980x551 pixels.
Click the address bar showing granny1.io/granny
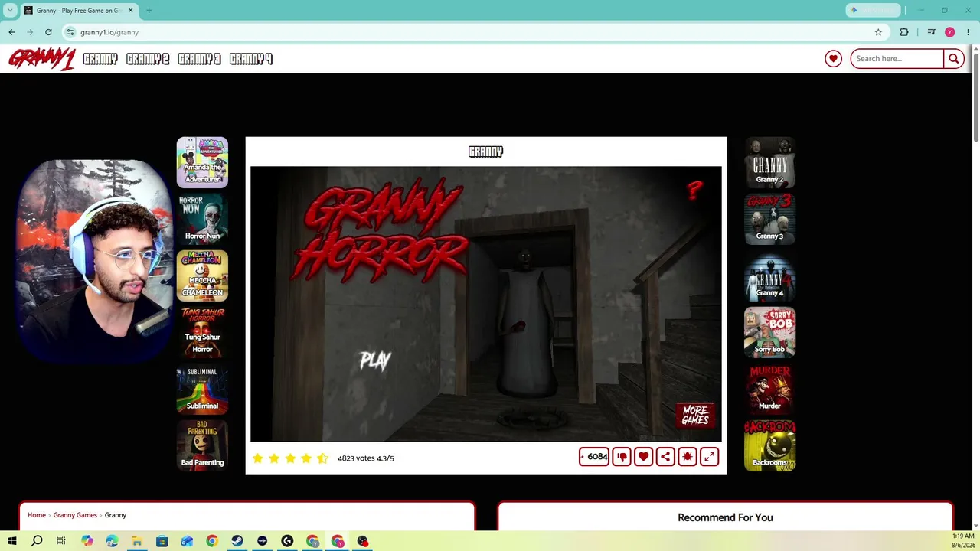475,32
